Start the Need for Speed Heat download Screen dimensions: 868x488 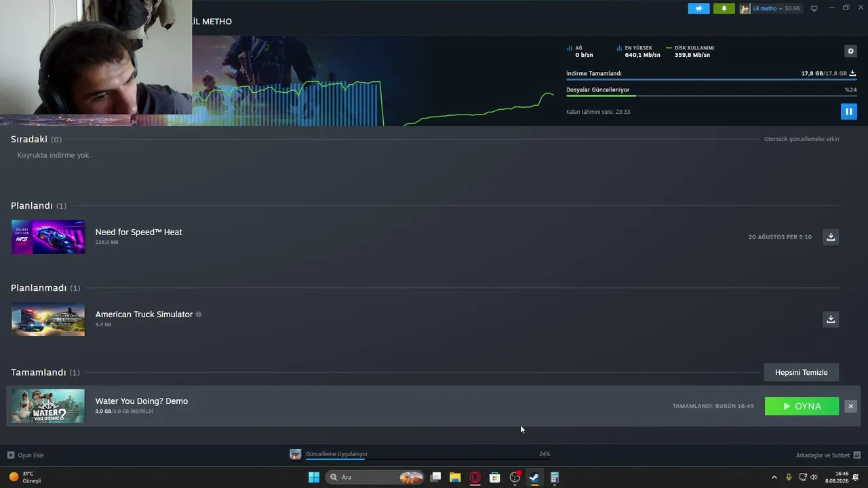click(x=831, y=237)
